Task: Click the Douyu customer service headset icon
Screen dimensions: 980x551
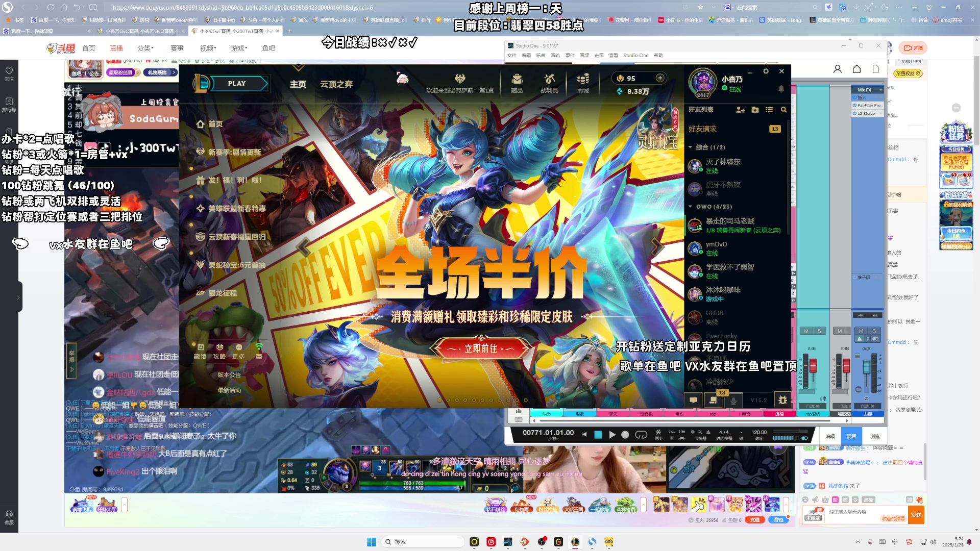Action: click(x=9, y=514)
